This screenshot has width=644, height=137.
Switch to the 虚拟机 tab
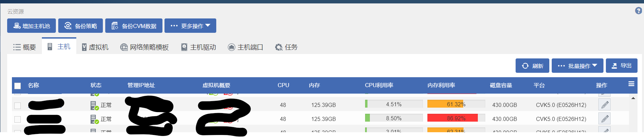[x=95, y=47]
